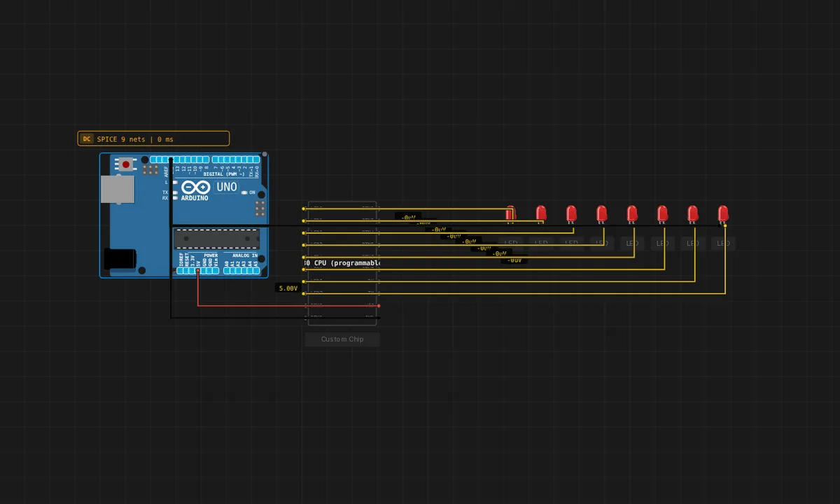Screen dimensions: 840x504
Task: Click the DC badge in SPICE status bar
Action: pyautogui.click(x=87, y=139)
